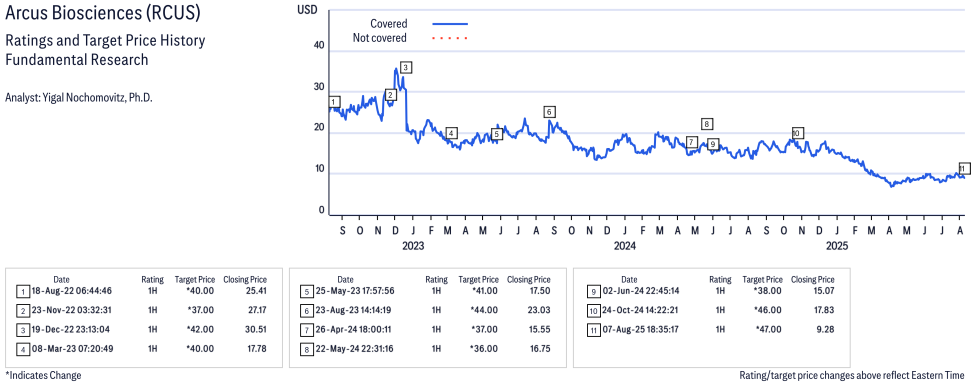Screen dimensions: 975x382
Task: Click target price *47.00
Action: [x=769, y=330]
